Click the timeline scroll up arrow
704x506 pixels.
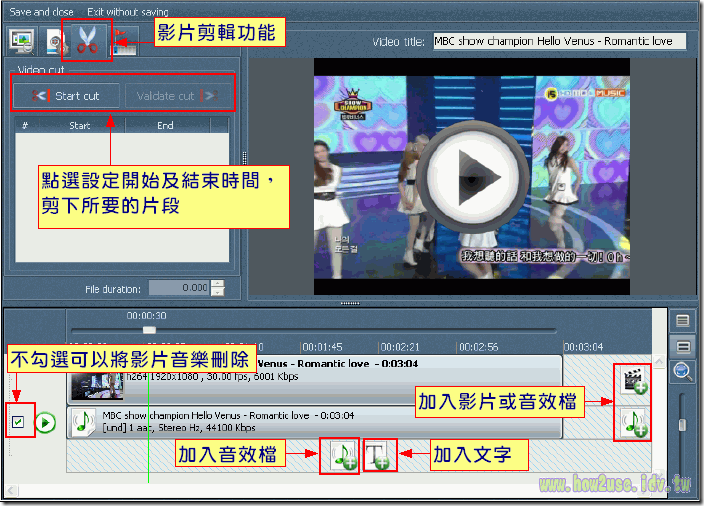click(659, 361)
